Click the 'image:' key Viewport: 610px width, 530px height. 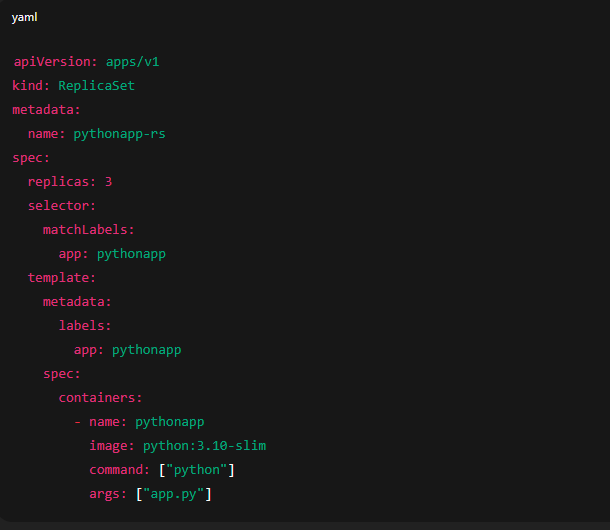pos(112,446)
